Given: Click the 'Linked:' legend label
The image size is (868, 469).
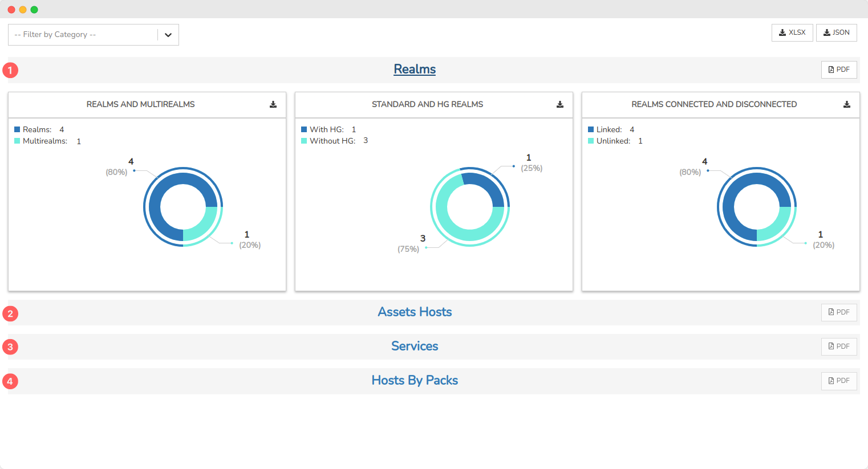Looking at the screenshot, I should (609, 129).
